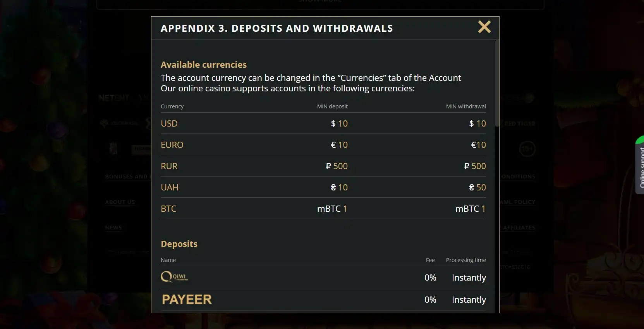Screen dimensions: 644x329
Task: Select the EURO currency row label
Action: coord(172,145)
